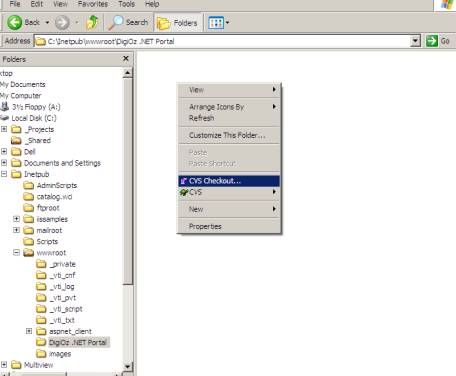The width and height of the screenshot is (456, 376).
Task: Select the Local Disk (C:) drive icon
Action: (x=5, y=118)
